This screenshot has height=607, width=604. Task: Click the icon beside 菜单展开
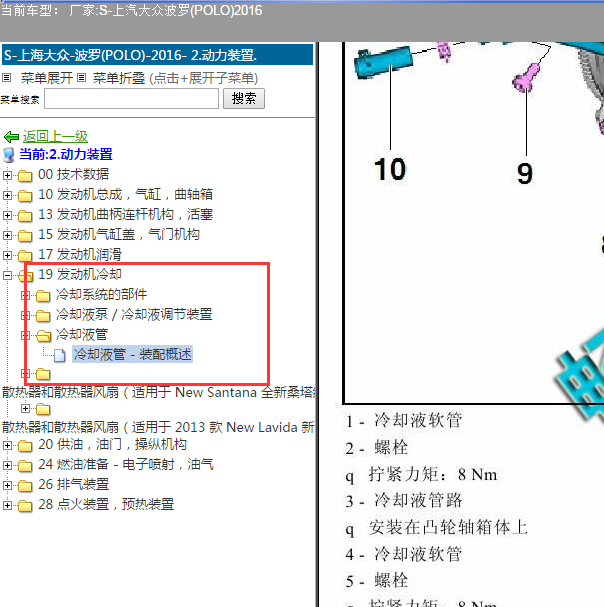point(7,78)
